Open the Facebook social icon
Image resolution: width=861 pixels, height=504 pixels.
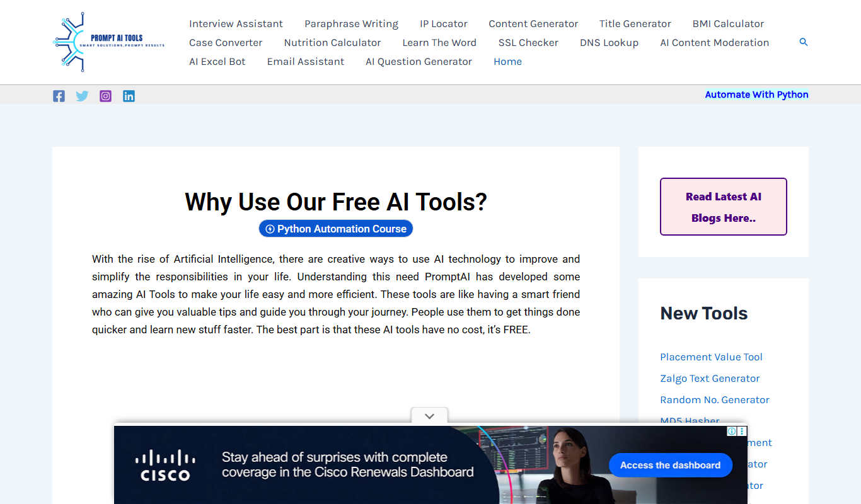pos(59,96)
